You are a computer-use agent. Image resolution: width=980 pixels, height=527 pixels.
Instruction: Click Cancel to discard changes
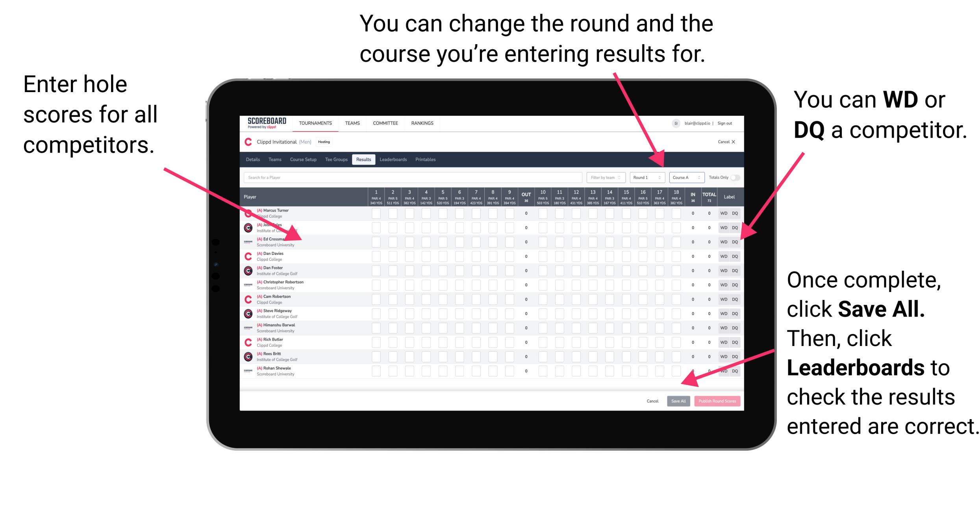coord(653,401)
